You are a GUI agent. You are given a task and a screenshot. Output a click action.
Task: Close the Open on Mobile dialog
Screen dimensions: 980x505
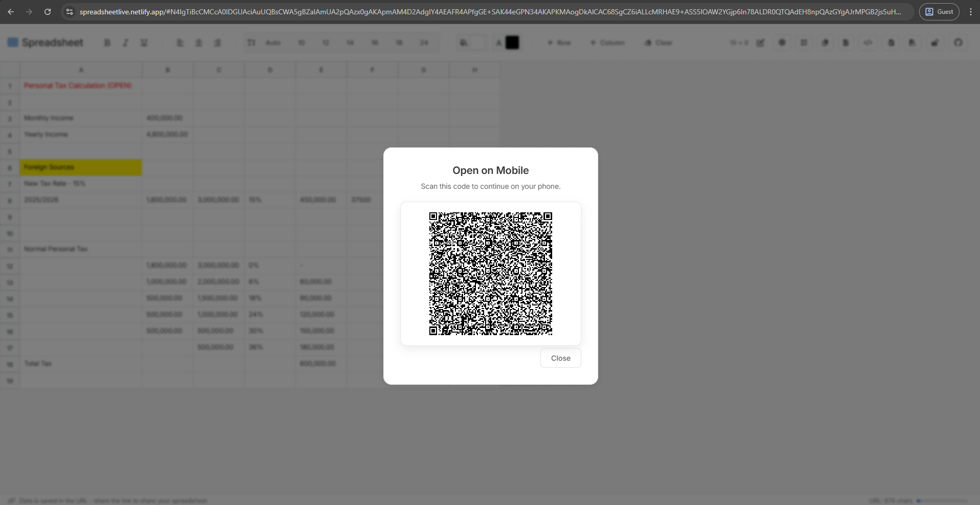point(560,358)
